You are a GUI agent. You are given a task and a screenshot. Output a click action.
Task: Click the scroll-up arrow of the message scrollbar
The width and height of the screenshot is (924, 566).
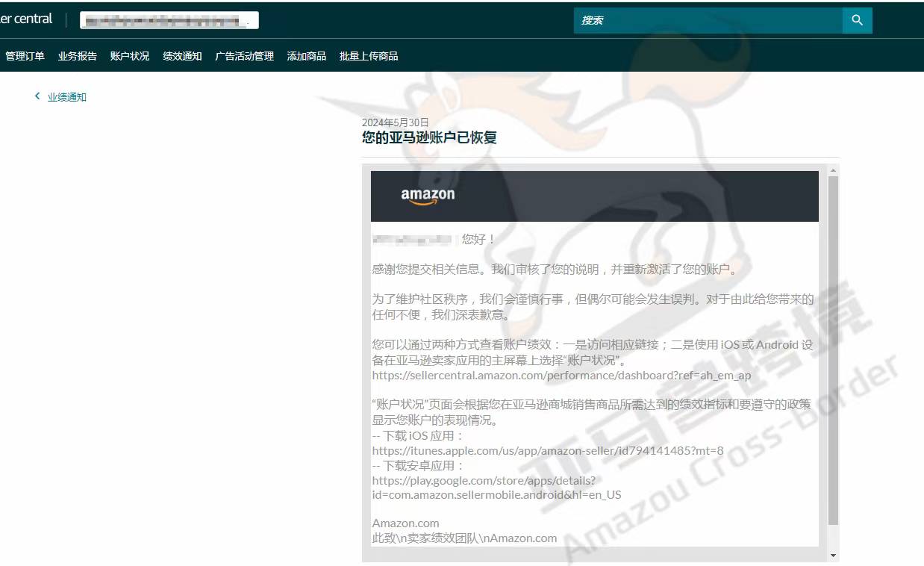click(x=833, y=172)
